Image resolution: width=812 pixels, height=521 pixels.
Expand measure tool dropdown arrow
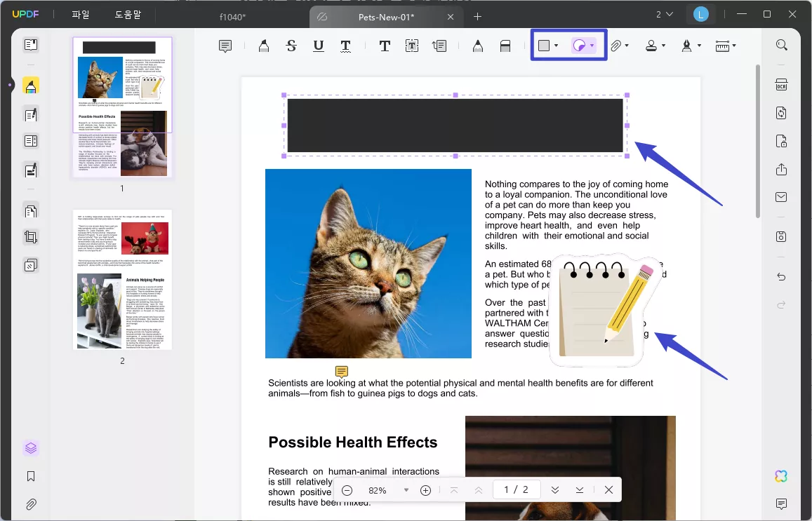[x=734, y=46]
